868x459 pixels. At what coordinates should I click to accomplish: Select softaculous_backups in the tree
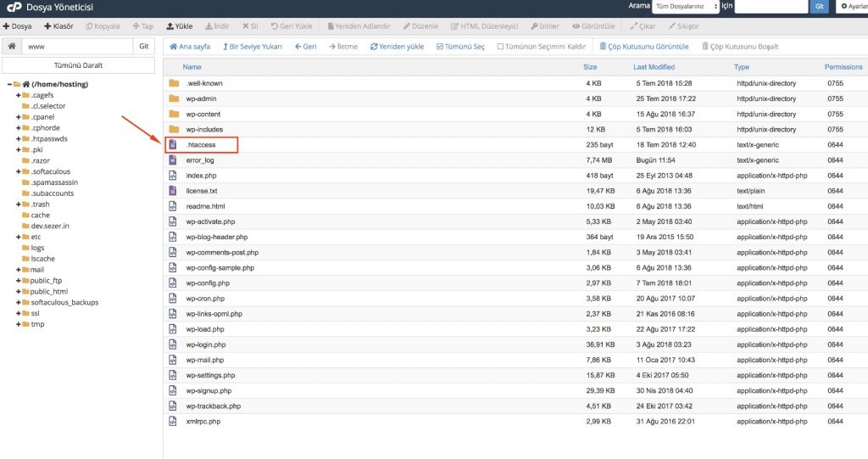pyautogui.click(x=64, y=303)
